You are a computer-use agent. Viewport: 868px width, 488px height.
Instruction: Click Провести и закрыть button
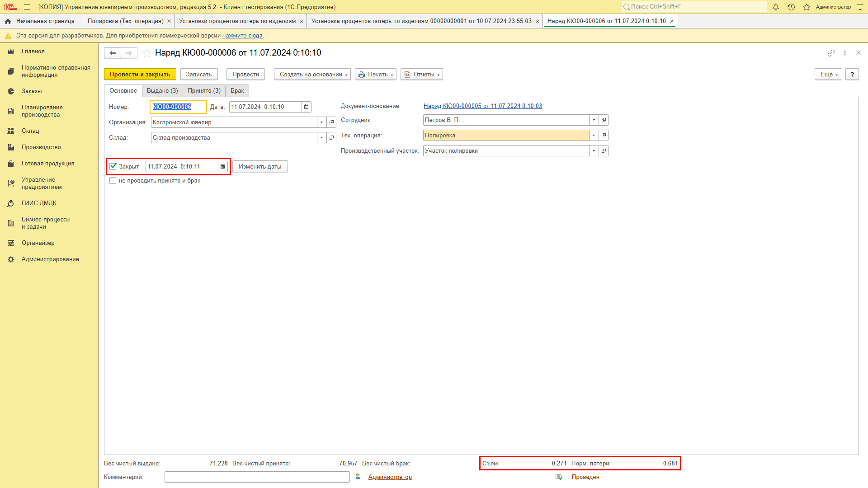(x=140, y=75)
